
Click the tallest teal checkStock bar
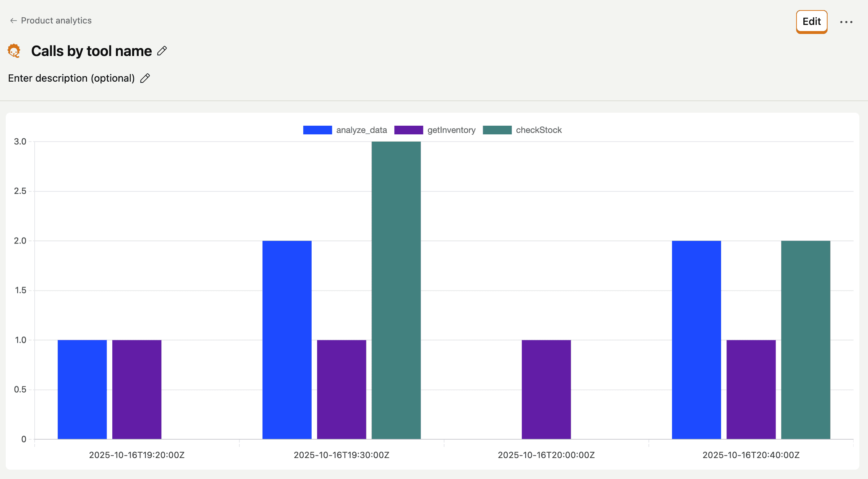coord(396,290)
